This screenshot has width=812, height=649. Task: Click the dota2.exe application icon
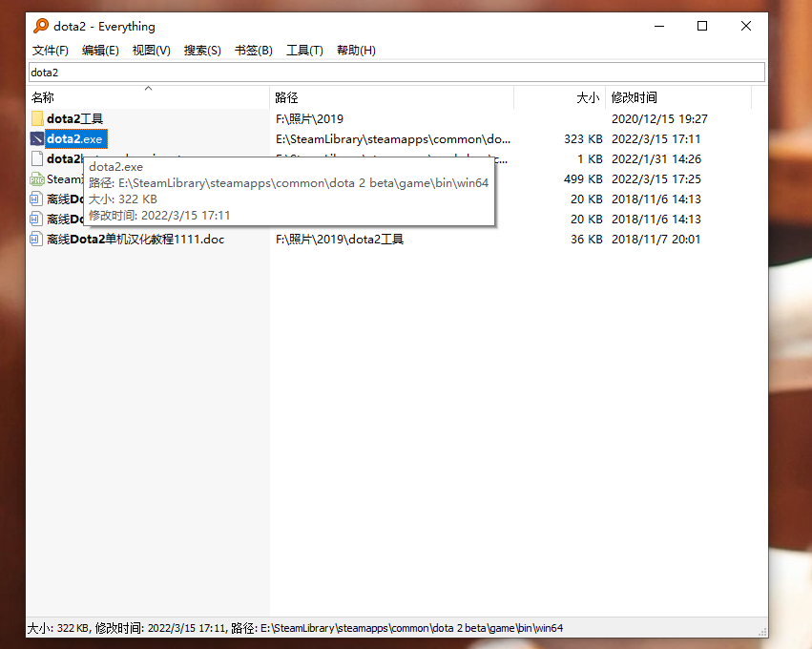[x=37, y=138]
